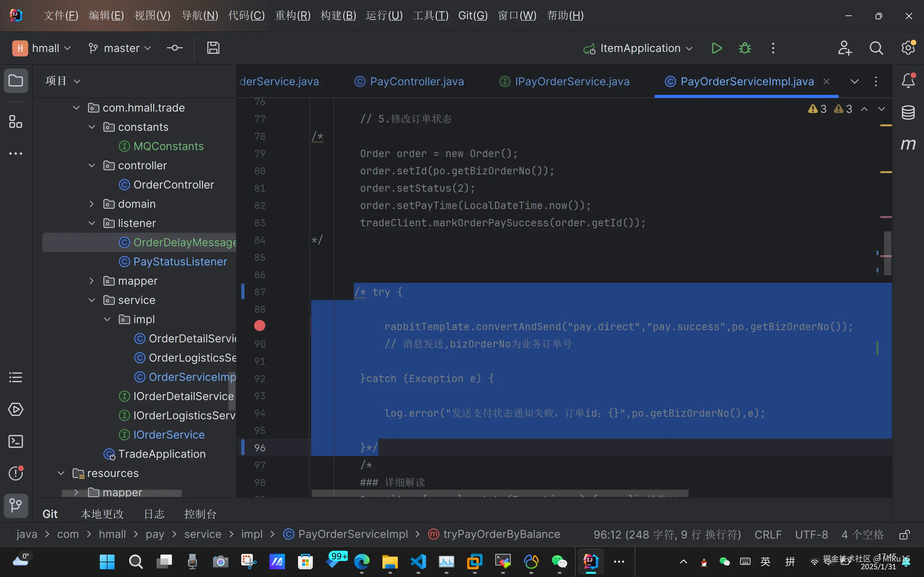Open Search Everywhere magnifier icon
The image size is (924, 577).
click(876, 48)
